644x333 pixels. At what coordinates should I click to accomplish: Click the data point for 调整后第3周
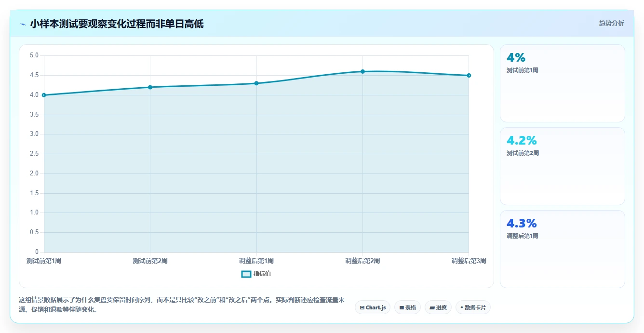469,75
